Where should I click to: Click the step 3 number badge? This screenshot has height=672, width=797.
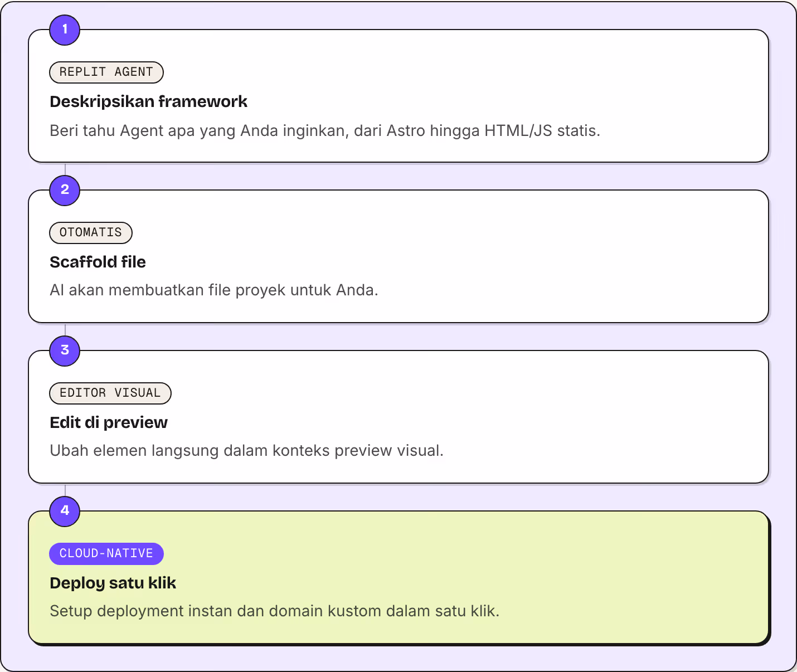click(65, 350)
